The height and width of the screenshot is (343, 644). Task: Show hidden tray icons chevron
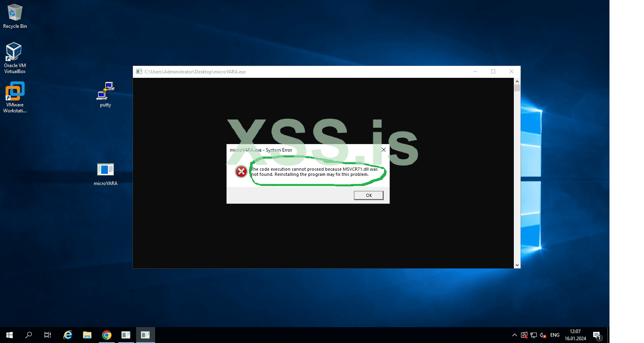515,335
